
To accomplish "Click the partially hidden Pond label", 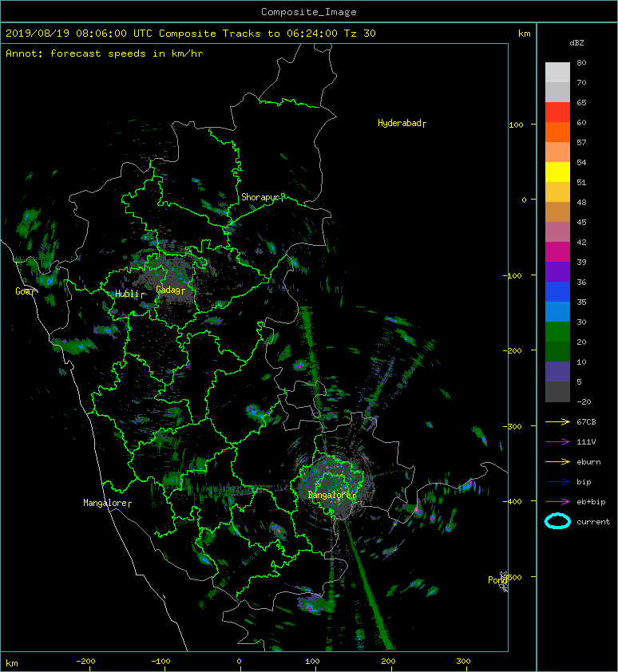I will (x=497, y=580).
